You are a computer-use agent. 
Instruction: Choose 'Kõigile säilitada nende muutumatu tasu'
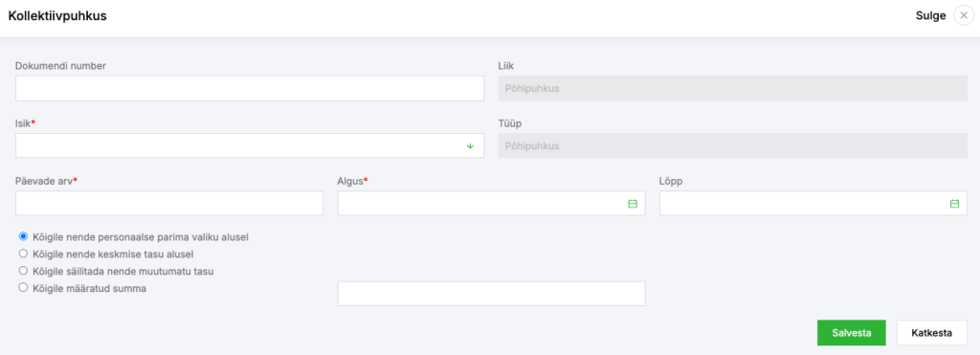point(24,271)
